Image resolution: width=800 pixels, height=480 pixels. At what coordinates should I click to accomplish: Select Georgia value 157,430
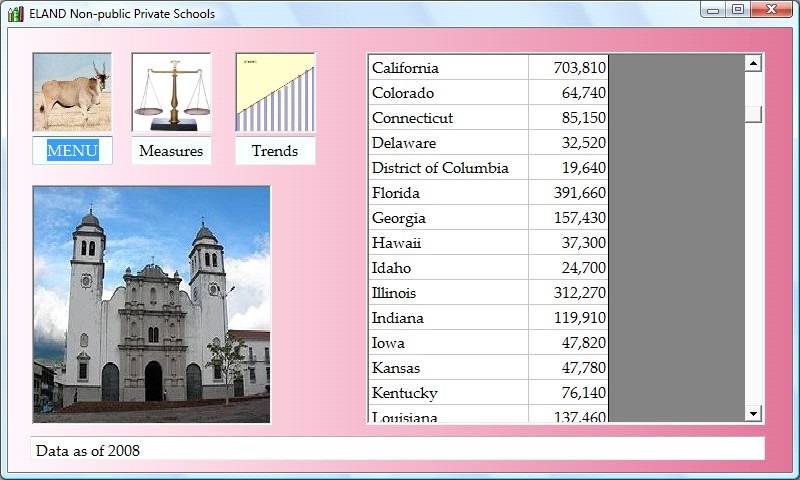(x=568, y=218)
